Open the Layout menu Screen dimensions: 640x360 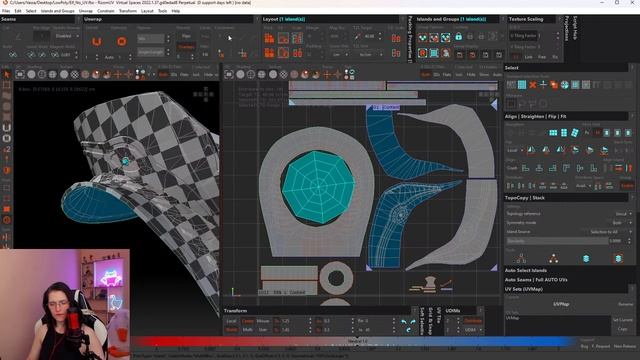coord(147,11)
